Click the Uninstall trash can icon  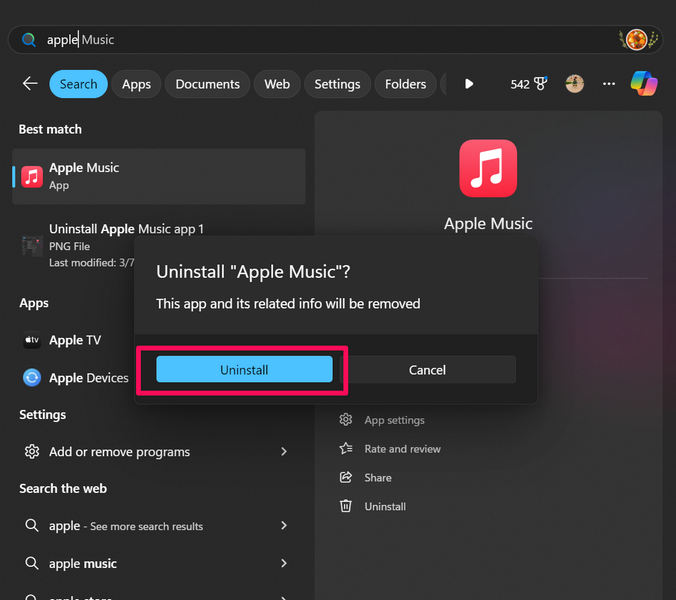346,506
